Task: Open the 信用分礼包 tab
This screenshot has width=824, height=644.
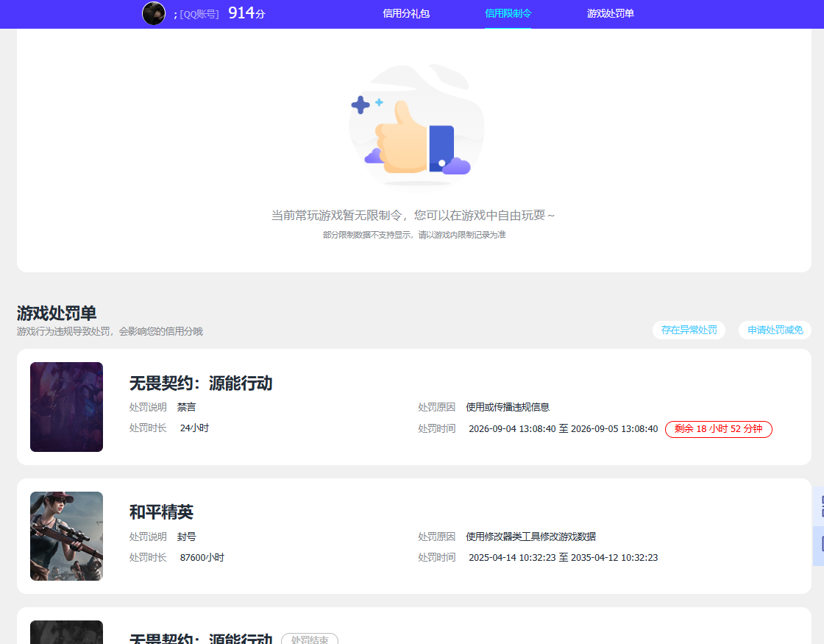Action: point(406,14)
